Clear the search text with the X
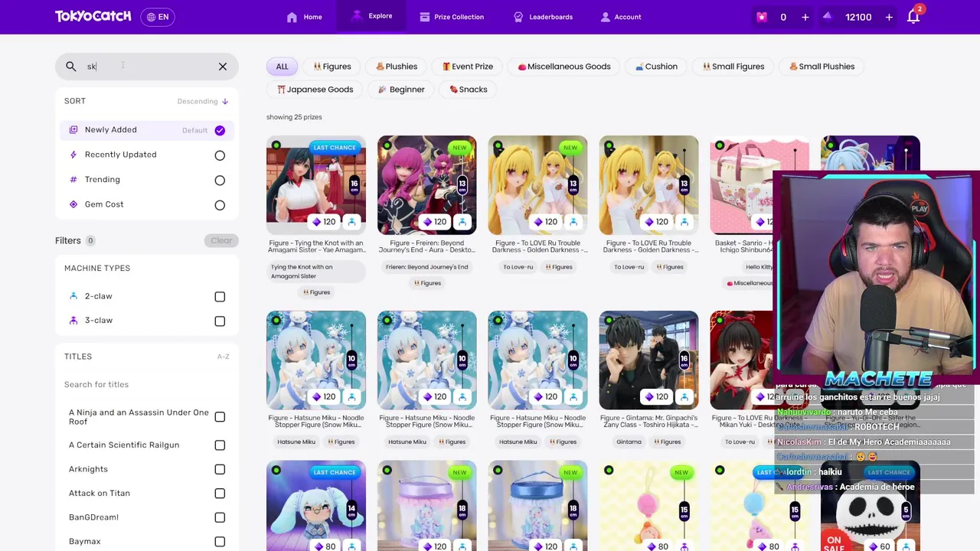The height and width of the screenshot is (551, 980). (x=223, y=67)
